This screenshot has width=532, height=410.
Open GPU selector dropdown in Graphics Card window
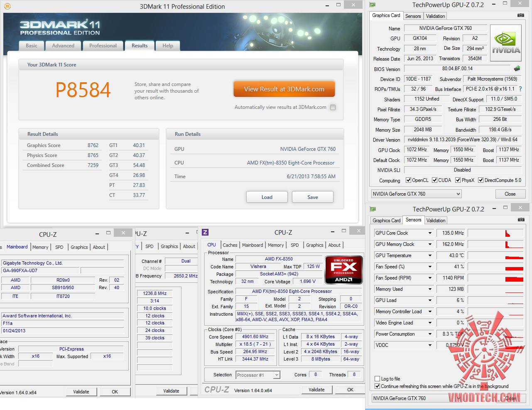[x=416, y=194]
